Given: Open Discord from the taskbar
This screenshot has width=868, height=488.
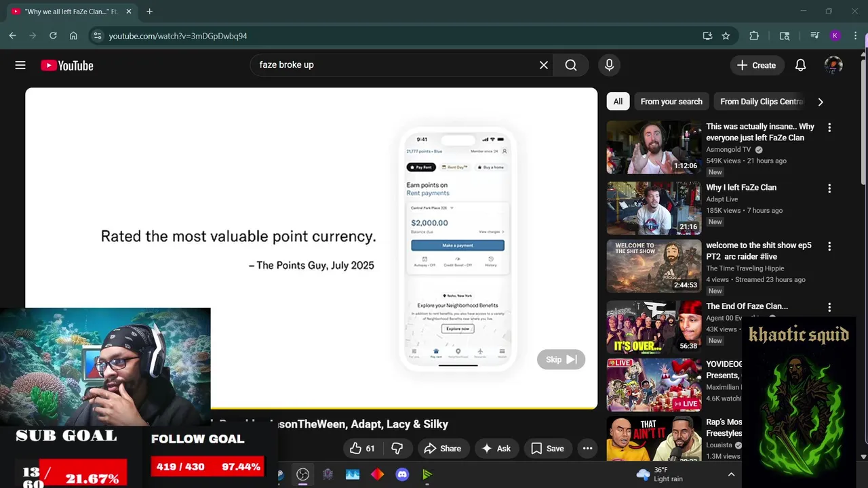Looking at the screenshot, I should click(402, 474).
